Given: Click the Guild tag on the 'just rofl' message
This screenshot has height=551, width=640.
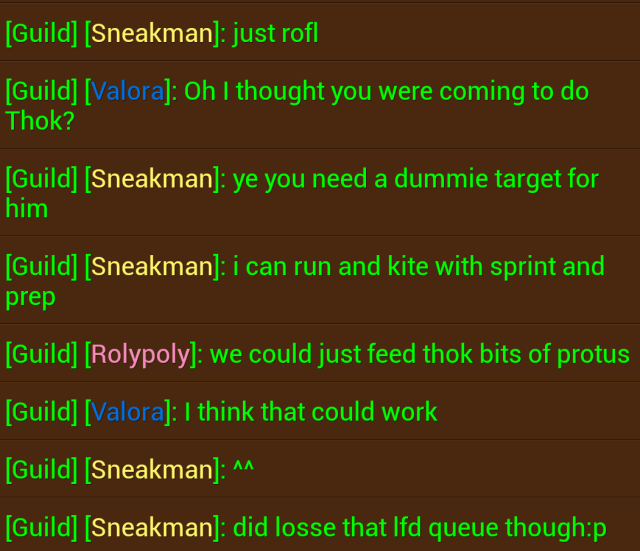Looking at the screenshot, I should pos(42,33).
